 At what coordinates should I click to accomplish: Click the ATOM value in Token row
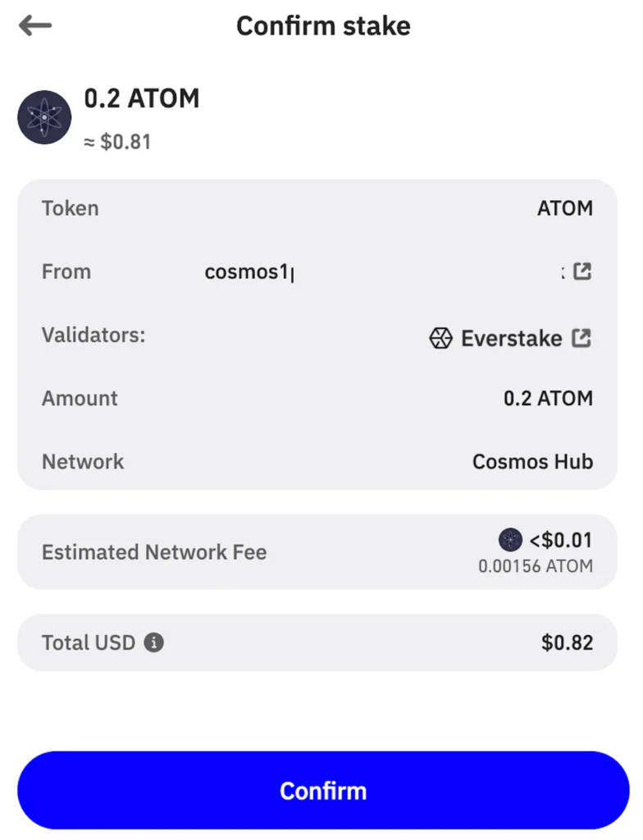(564, 208)
